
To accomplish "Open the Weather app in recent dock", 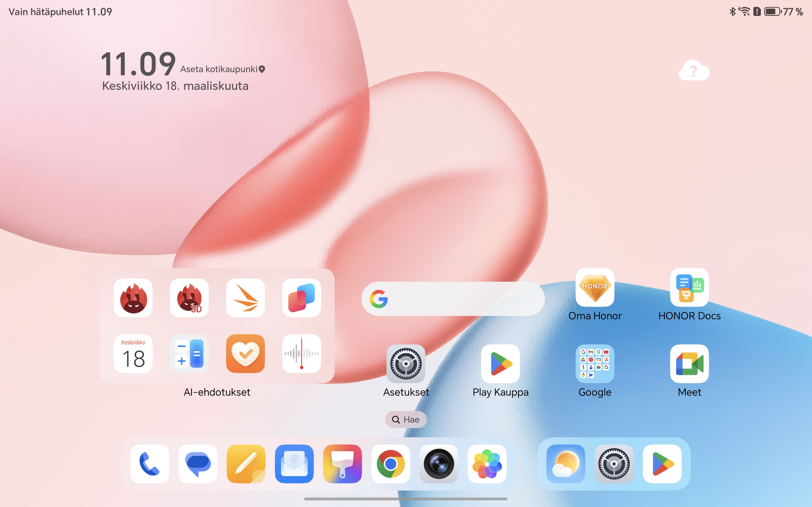I will (565, 464).
